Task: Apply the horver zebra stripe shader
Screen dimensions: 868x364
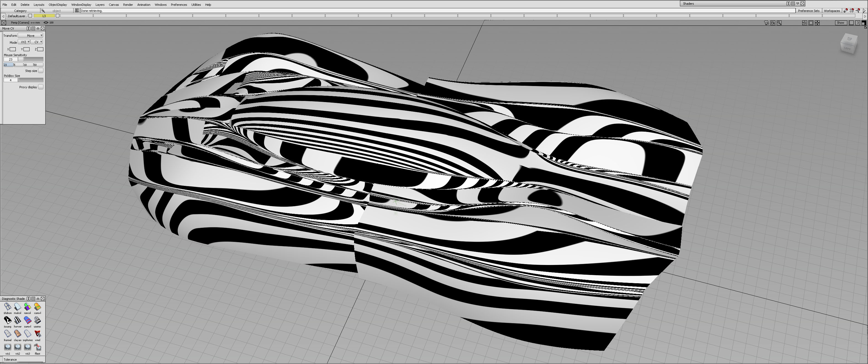Action: (x=17, y=320)
